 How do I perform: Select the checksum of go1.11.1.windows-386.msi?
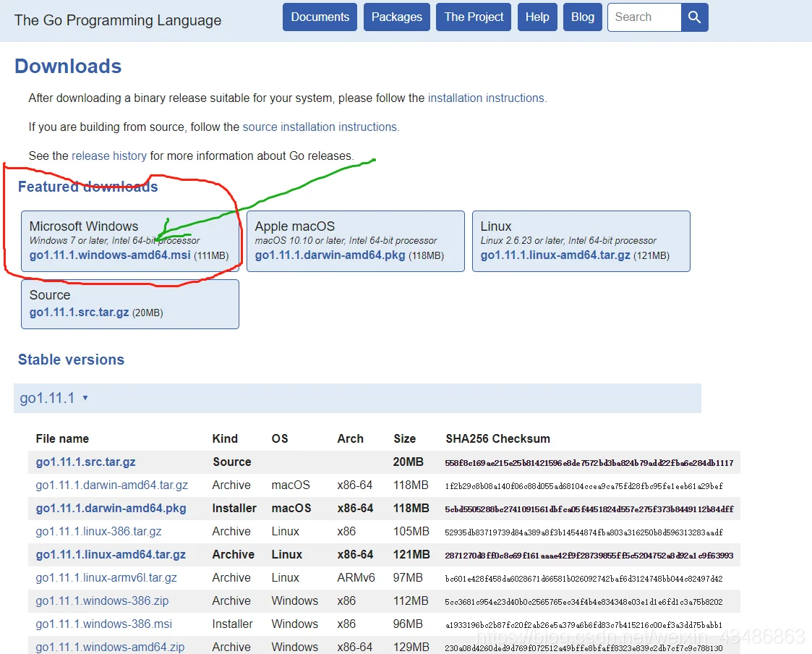(583, 625)
